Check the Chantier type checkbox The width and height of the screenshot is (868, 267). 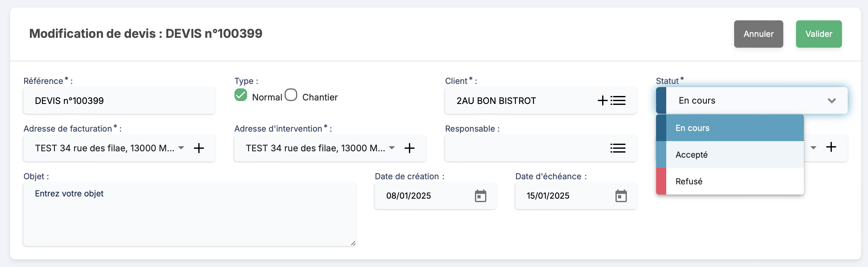[x=291, y=95]
